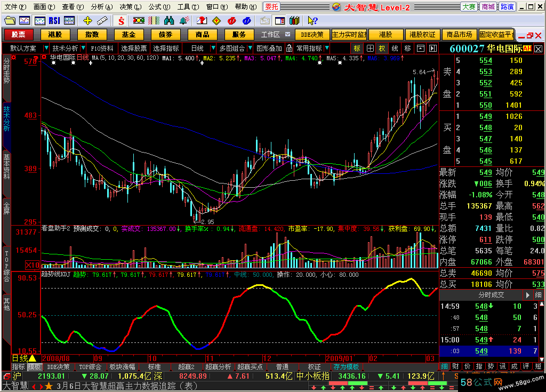The height and width of the screenshot is (392, 546).
Task: Click the 路演 button in title bar
Action: click(507, 6)
